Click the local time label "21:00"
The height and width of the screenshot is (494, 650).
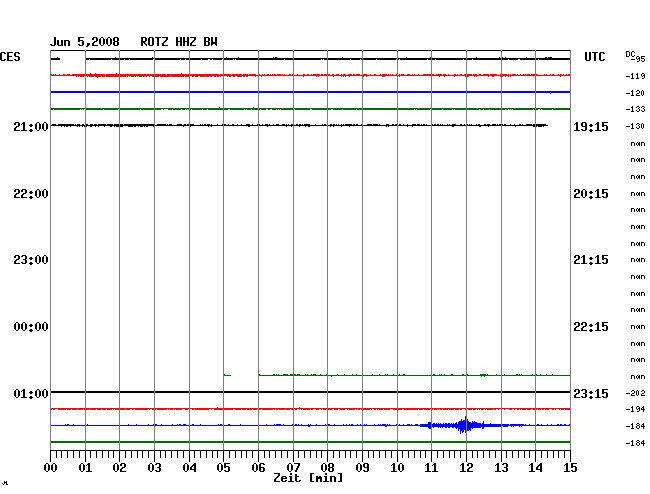point(31,127)
